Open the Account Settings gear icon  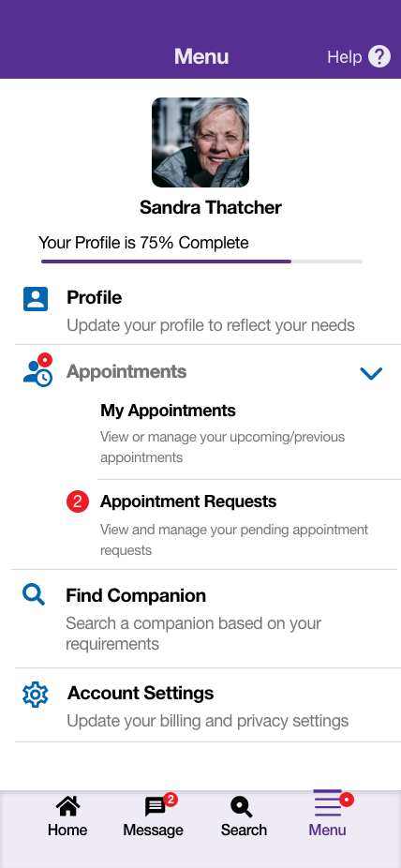point(36,695)
